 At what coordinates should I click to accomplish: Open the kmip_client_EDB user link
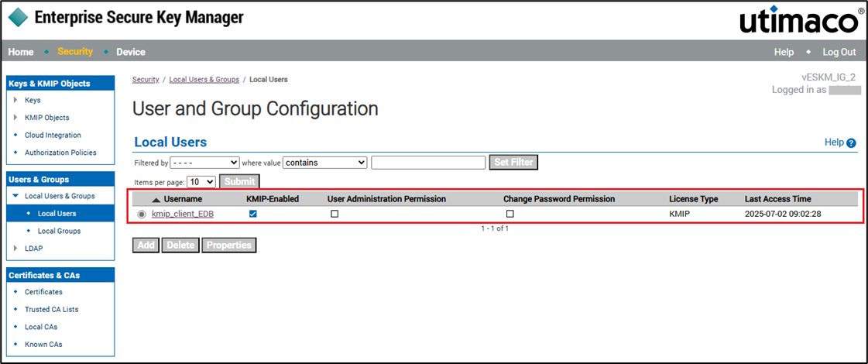tap(183, 214)
